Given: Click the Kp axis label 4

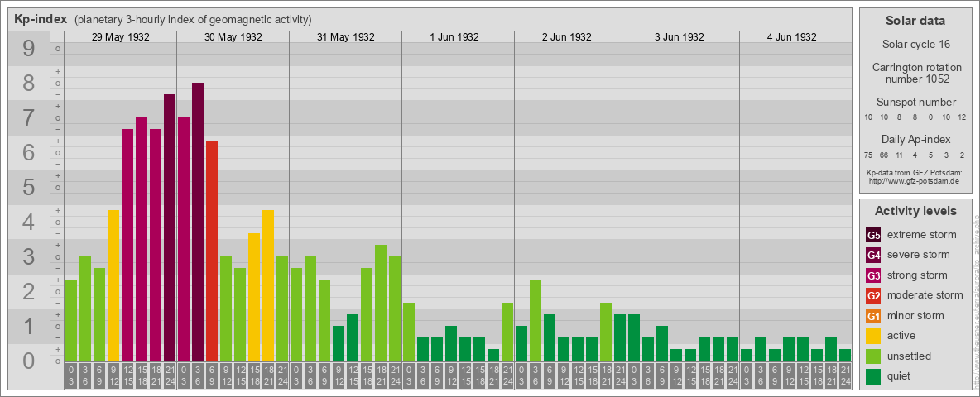Looking at the screenshot, I should (29, 222).
